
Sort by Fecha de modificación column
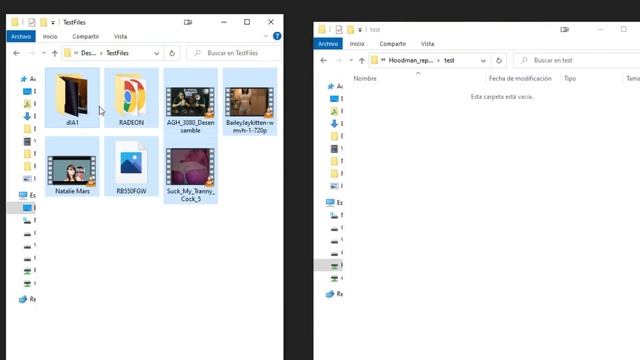coord(520,78)
